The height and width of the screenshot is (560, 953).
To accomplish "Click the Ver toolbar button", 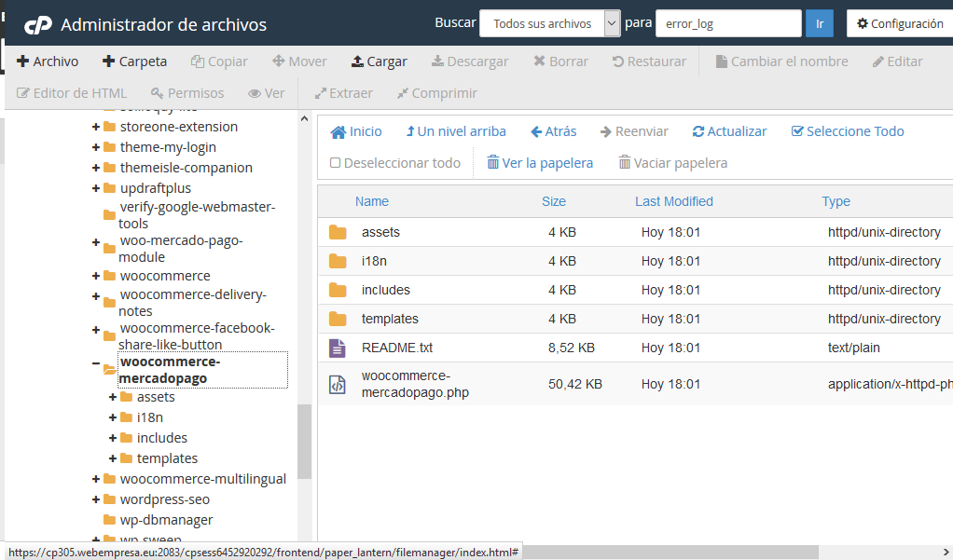I will coord(266,93).
